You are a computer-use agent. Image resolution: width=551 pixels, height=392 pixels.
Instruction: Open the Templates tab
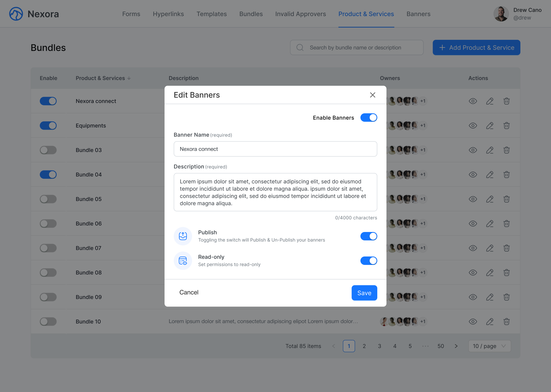point(211,14)
